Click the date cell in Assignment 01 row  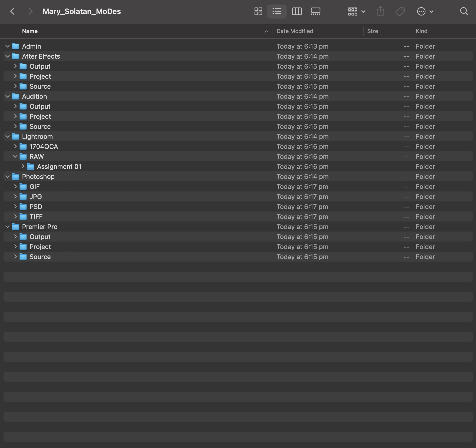tap(302, 167)
